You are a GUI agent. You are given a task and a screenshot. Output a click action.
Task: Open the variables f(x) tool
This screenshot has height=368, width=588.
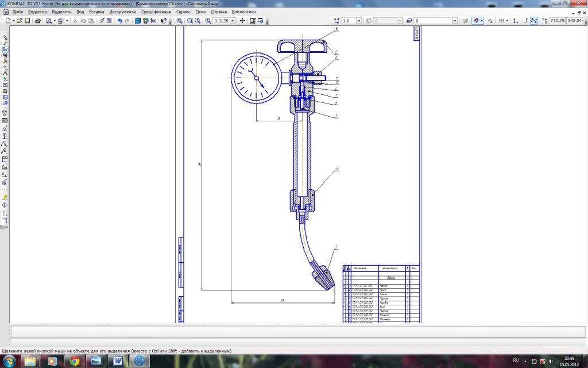pos(153,21)
